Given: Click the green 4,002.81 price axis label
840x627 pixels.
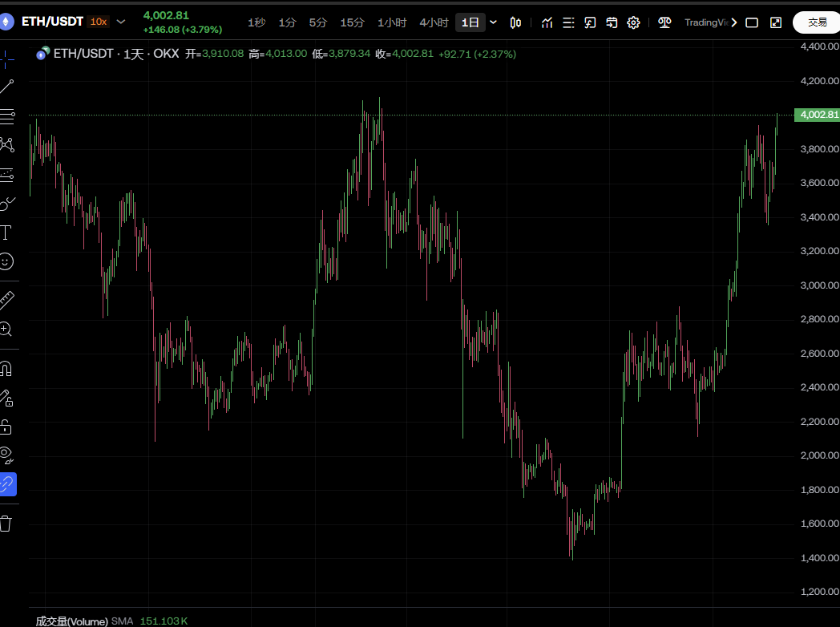Looking at the screenshot, I should pyautogui.click(x=818, y=115).
